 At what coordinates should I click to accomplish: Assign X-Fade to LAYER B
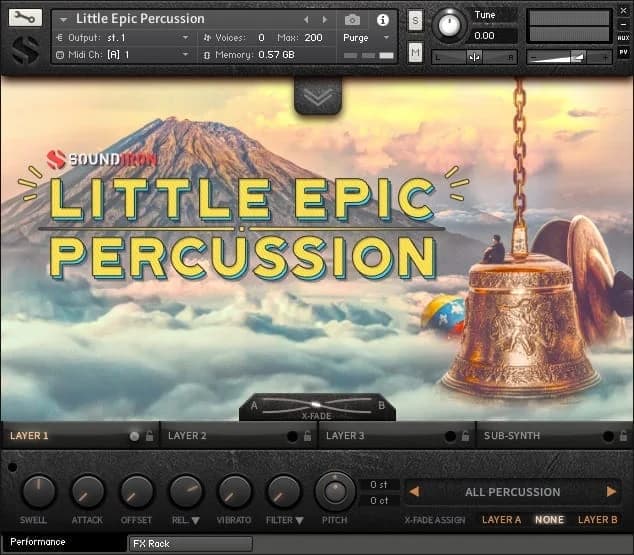[598, 520]
